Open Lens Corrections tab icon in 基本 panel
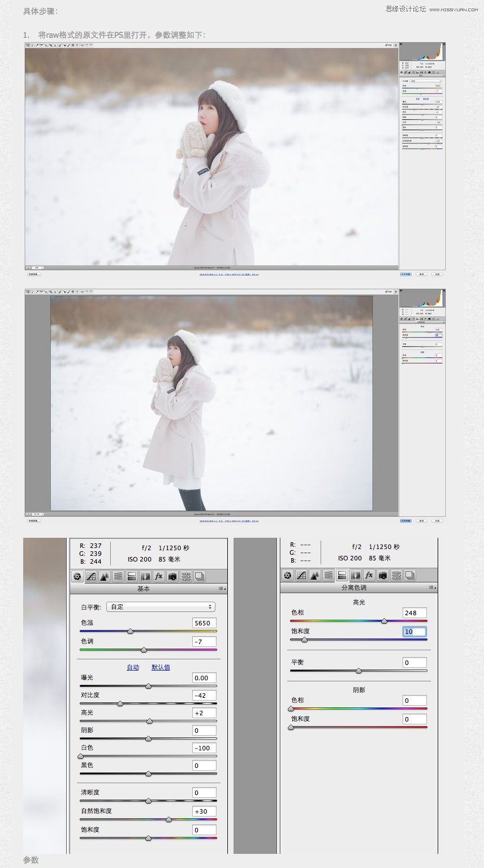This screenshot has height=868, width=484. coord(145,576)
